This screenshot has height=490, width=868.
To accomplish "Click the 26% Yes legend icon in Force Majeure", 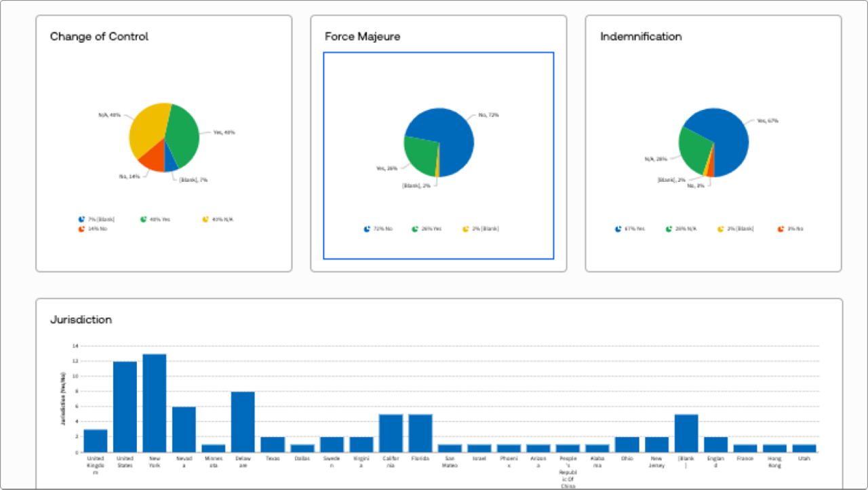I will [x=415, y=229].
